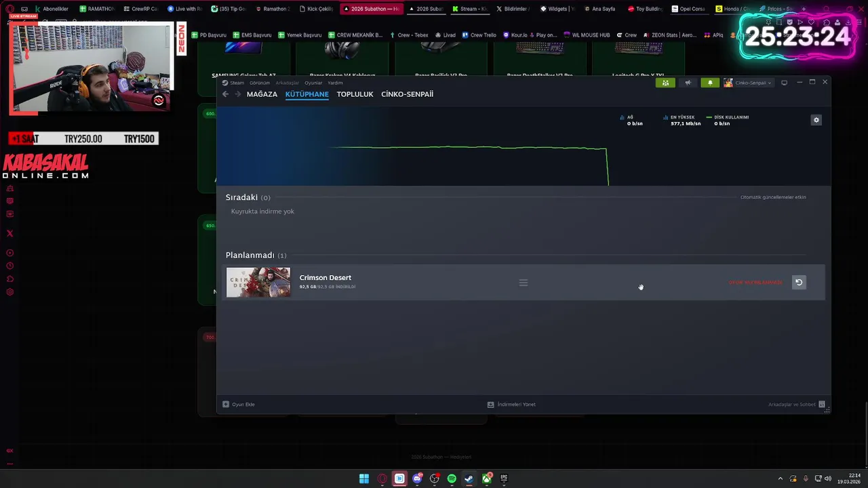Click the X icon in browser sidebar
Viewport: 868px width, 488px height.
coord(9,233)
